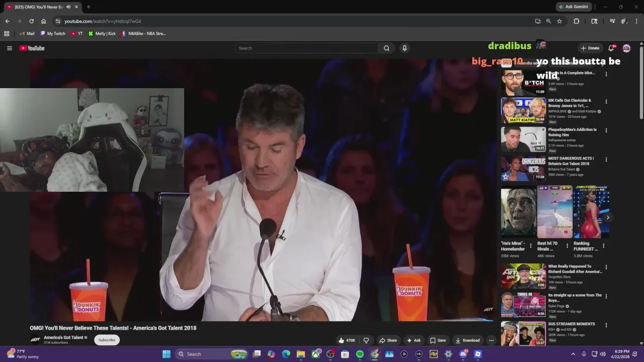Open File Explorer from the taskbar

click(x=301, y=354)
